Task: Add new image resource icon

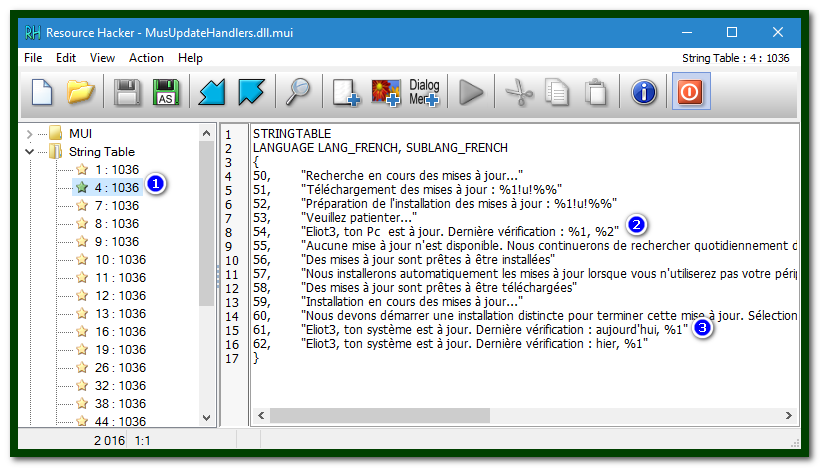Action: pos(386,93)
